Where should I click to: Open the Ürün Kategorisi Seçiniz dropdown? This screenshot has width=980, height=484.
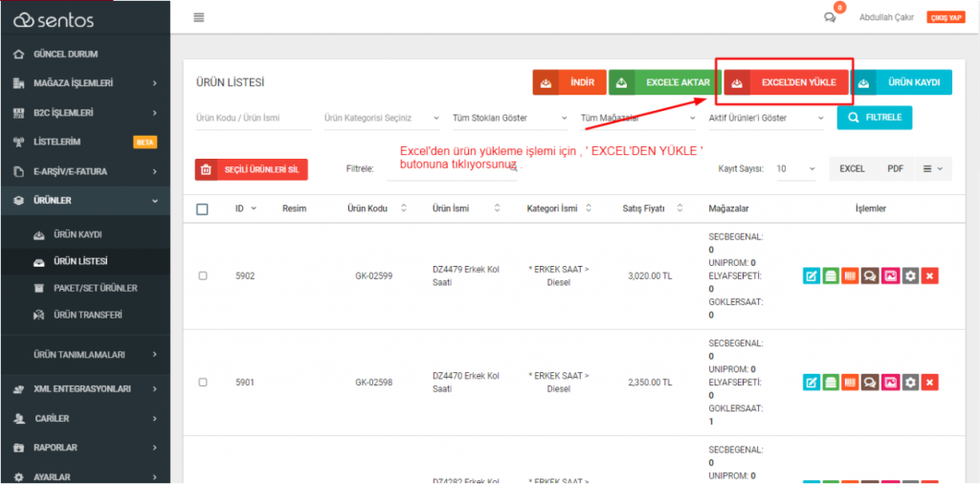click(381, 118)
